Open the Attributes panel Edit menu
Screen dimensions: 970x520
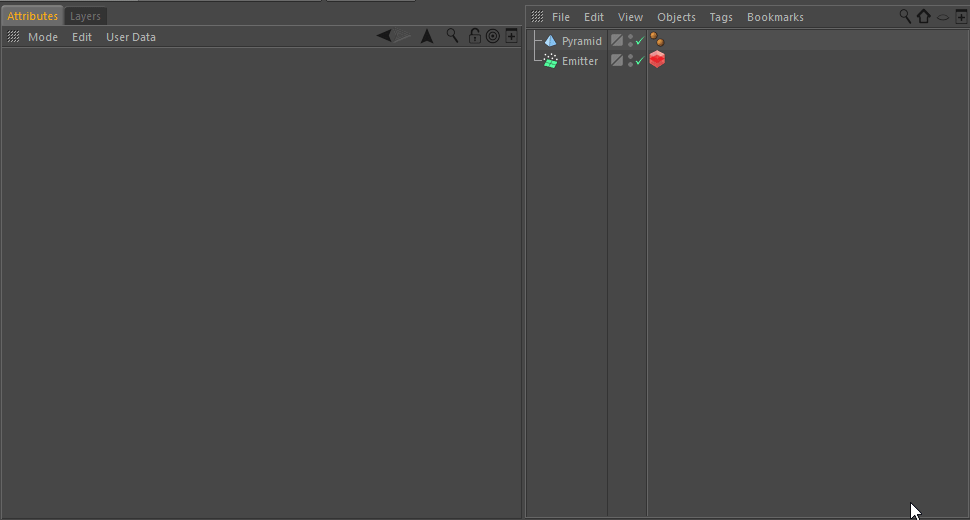click(x=82, y=37)
